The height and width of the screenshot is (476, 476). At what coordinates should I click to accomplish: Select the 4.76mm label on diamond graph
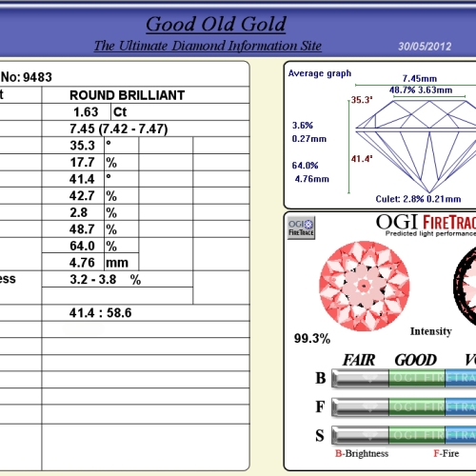(312, 179)
